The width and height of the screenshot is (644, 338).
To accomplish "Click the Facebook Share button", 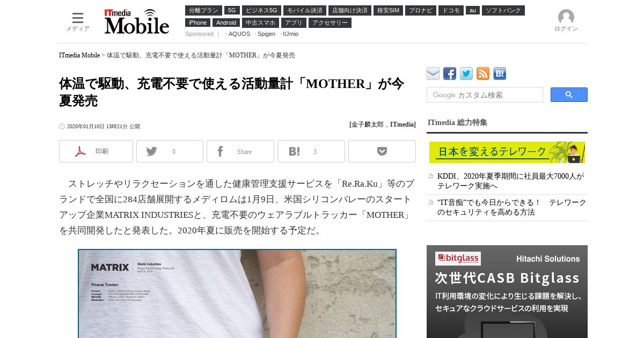I will [240, 151].
